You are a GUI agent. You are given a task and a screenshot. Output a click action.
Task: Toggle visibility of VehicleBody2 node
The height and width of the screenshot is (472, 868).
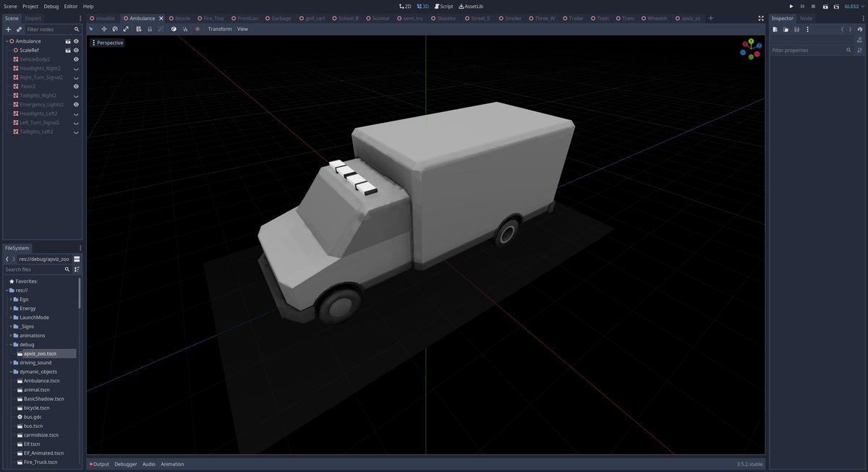76,59
